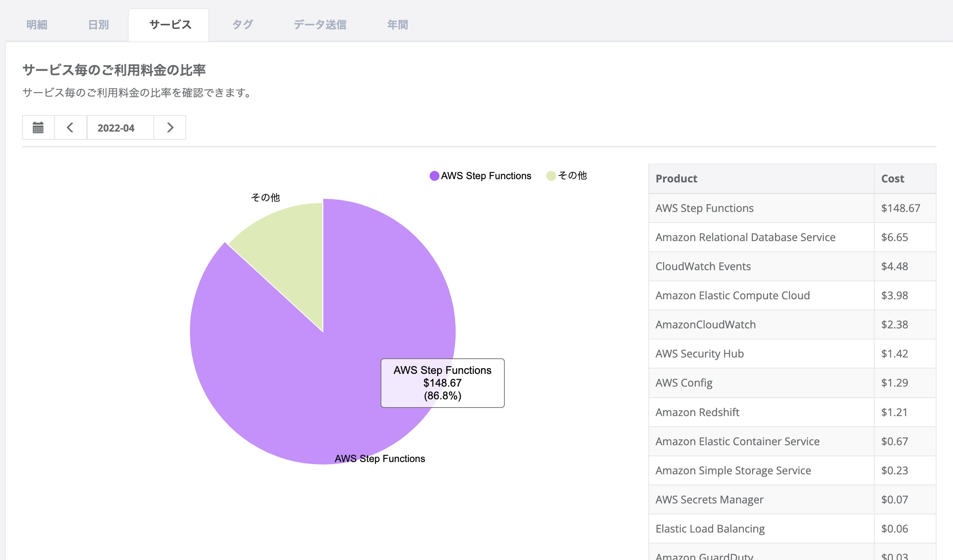Go to previous month with left chevron
Screen dimensions: 953x560
(x=70, y=127)
